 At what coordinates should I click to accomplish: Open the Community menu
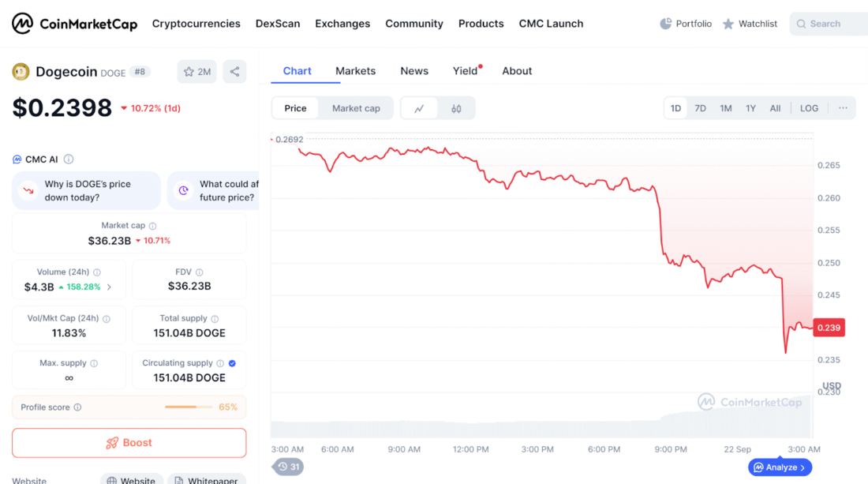pyautogui.click(x=414, y=24)
